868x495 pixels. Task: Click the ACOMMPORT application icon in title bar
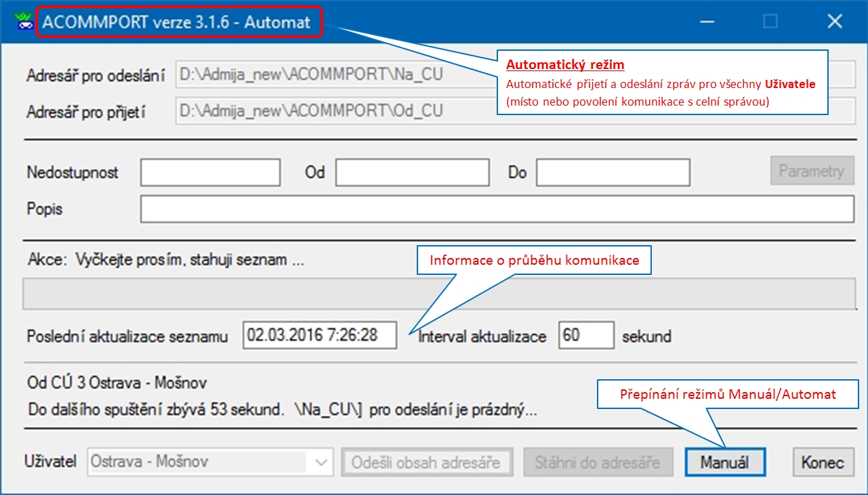point(24,21)
